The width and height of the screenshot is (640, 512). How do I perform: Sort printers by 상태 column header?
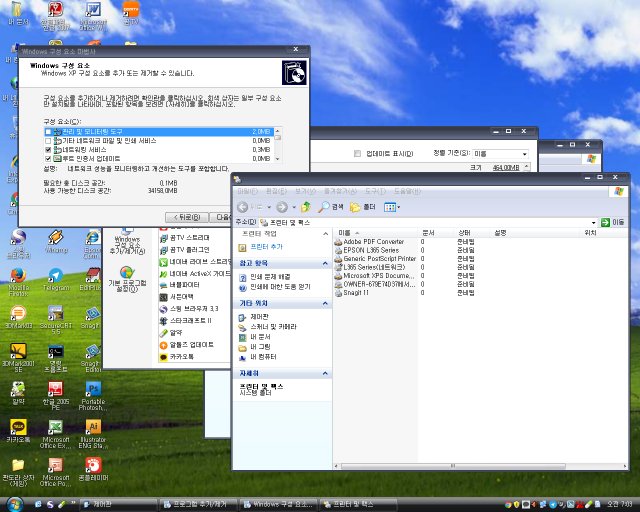(x=464, y=233)
